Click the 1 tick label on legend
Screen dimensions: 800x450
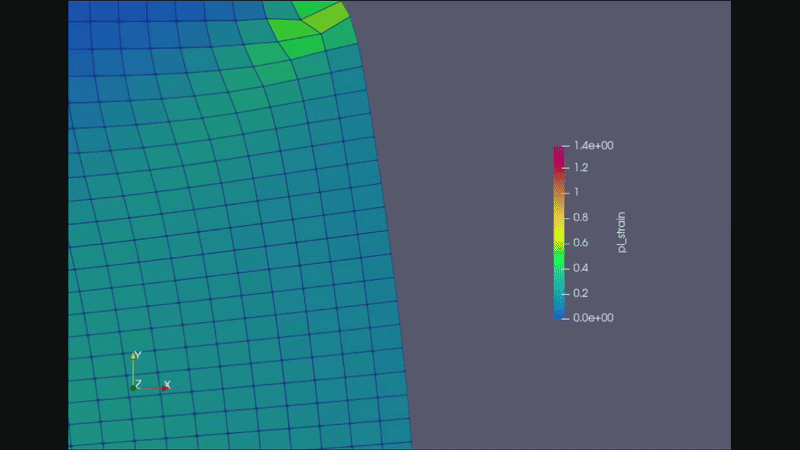[576, 191]
